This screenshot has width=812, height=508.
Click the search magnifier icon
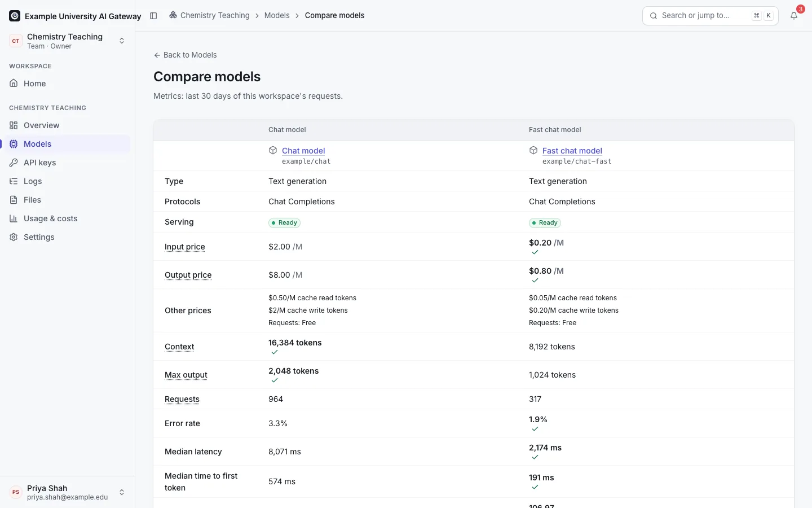coord(654,16)
